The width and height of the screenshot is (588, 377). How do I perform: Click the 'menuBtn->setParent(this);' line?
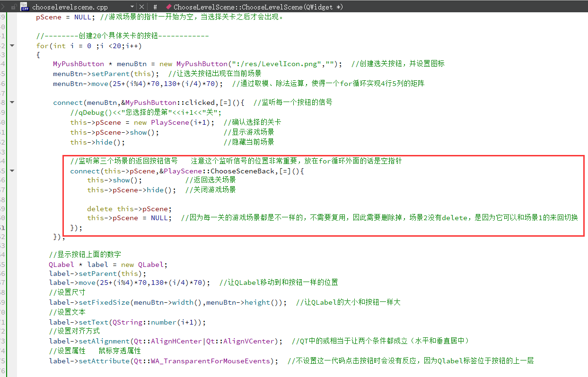[x=157, y=74]
